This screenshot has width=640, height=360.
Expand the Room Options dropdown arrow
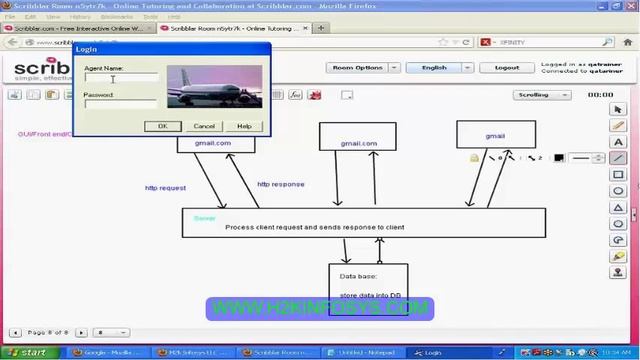point(394,68)
